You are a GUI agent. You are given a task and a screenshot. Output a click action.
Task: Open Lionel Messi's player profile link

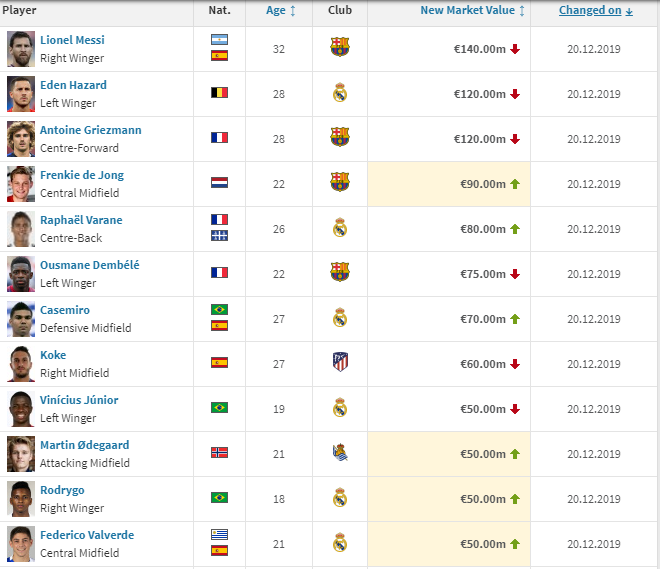pos(72,40)
